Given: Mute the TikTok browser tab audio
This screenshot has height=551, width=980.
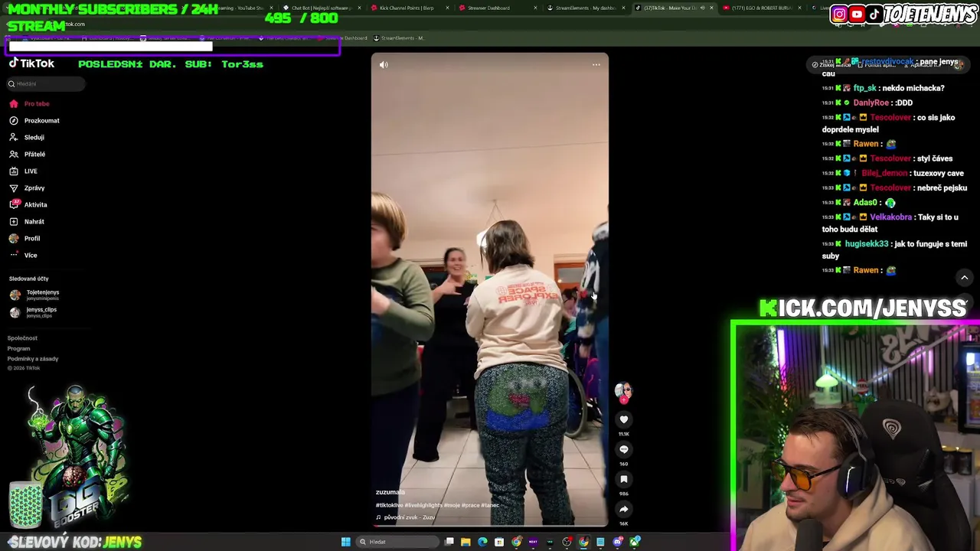Looking at the screenshot, I should point(702,8).
